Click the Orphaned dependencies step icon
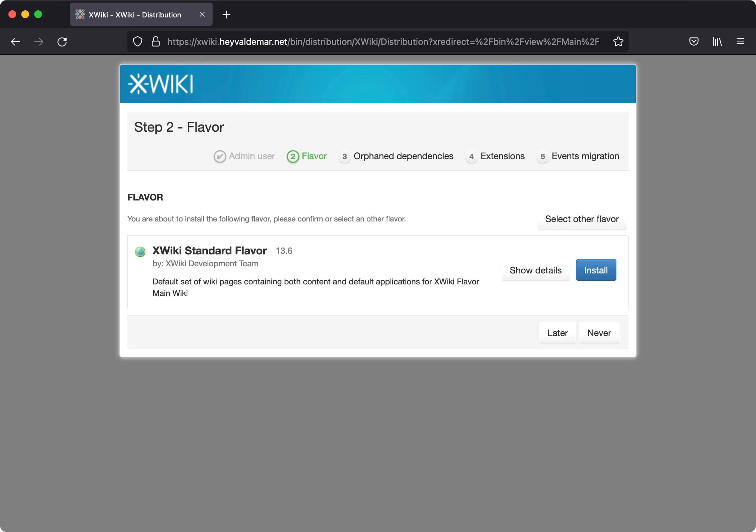 (343, 156)
